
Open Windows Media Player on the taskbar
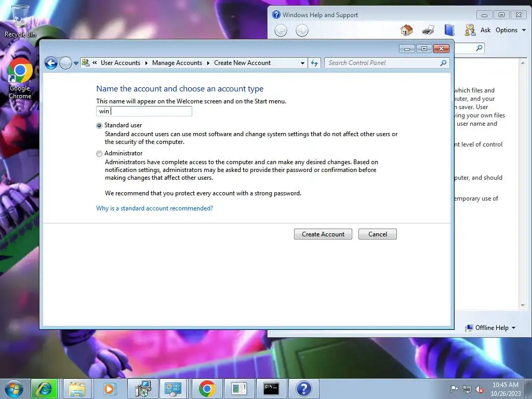pos(109,389)
